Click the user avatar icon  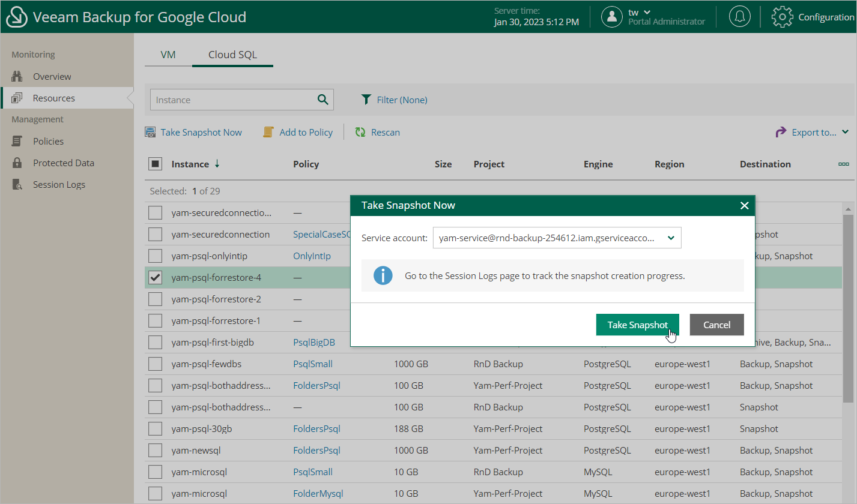612,17
